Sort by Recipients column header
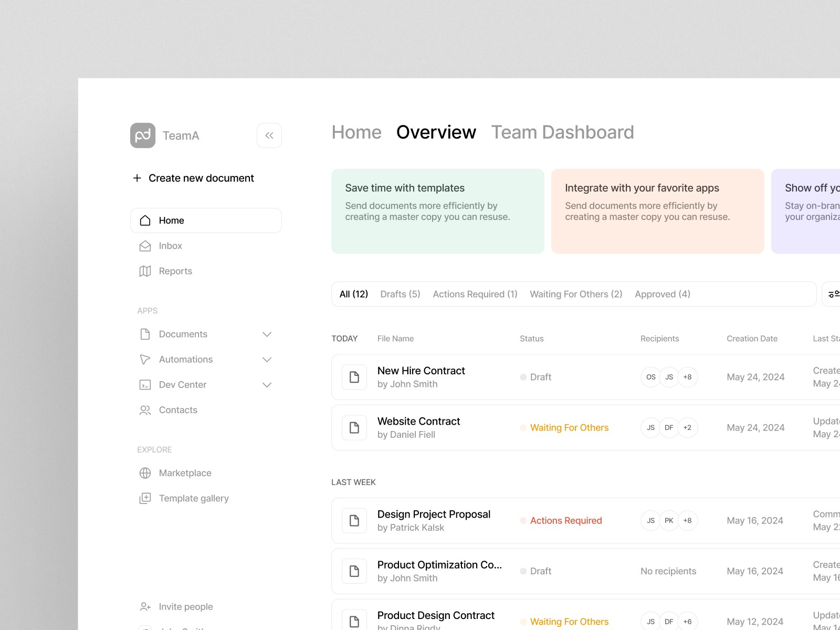840x630 pixels. [659, 339]
